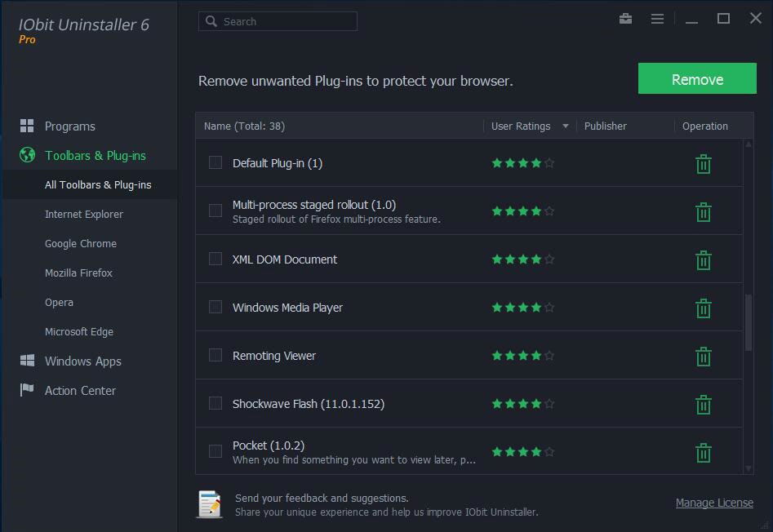Click the plug-in list scrollbar thumb
The width and height of the screenshot is (773, 532).
pos(749,322)
